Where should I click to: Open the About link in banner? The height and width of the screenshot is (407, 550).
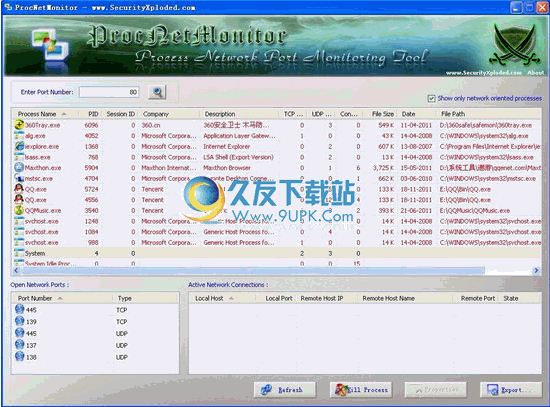[x=535, y=73]
